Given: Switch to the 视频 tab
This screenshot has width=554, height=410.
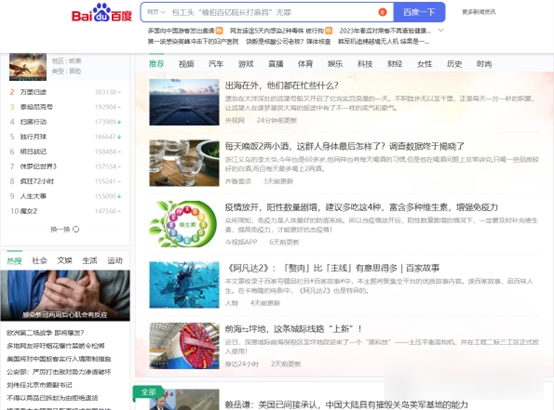Looking at the screenshot, I should [x=186, y=64].
